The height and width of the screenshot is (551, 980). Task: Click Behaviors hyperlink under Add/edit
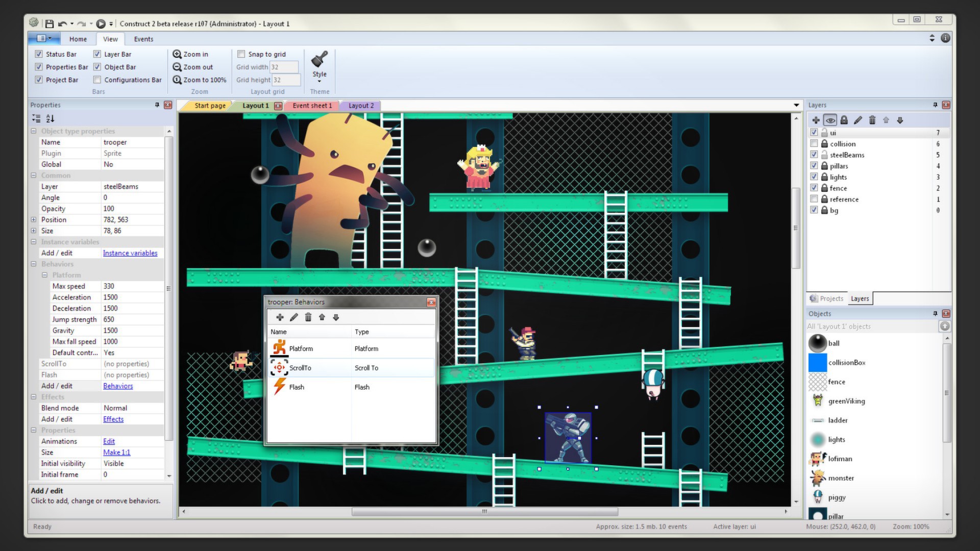118,386
